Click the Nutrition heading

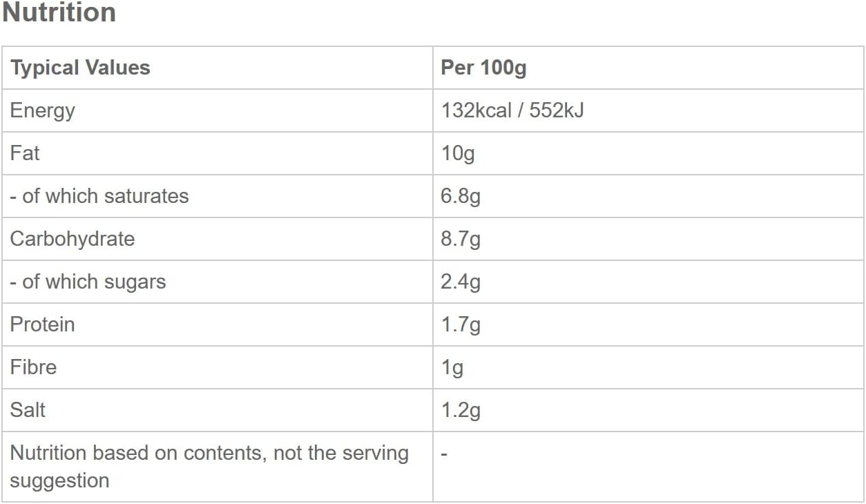[x=59, y=13]
